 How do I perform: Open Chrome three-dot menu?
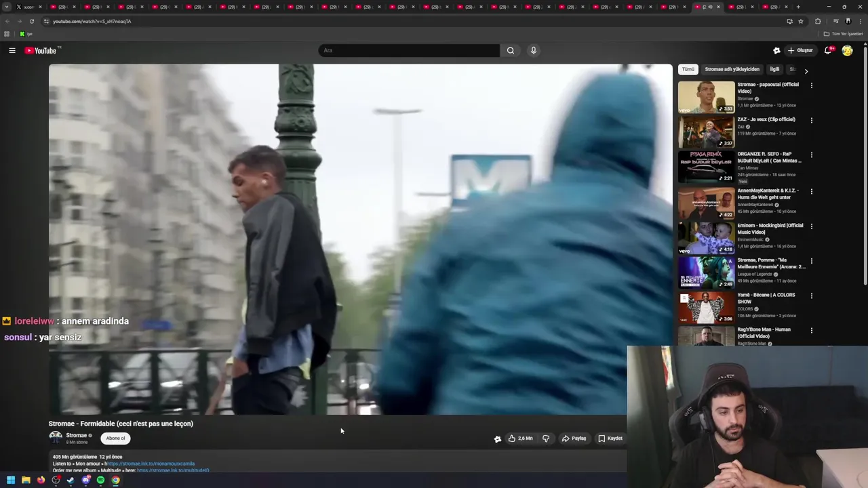tap(859, 21)
